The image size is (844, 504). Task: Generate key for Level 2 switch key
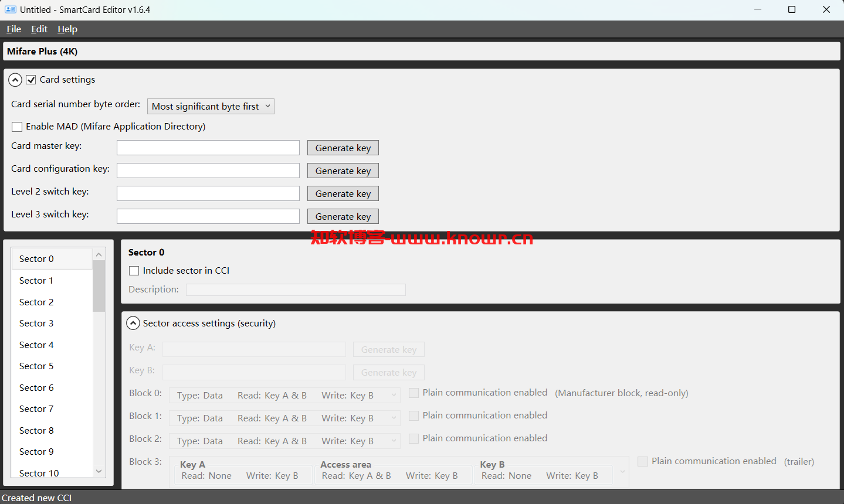coord(343,194)
